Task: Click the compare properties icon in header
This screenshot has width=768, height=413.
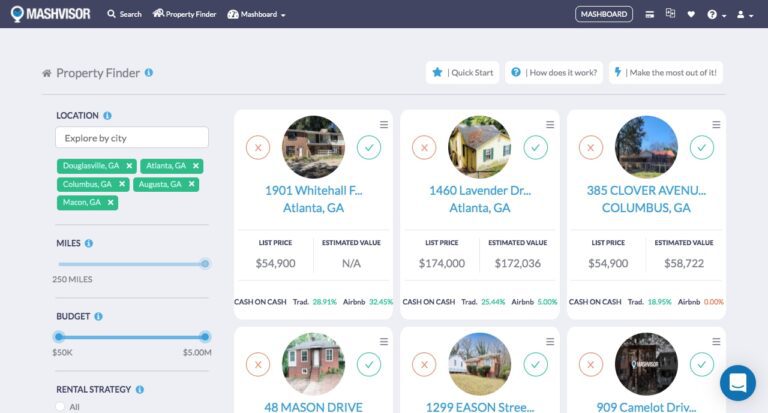Action: [x=670, y=14]
